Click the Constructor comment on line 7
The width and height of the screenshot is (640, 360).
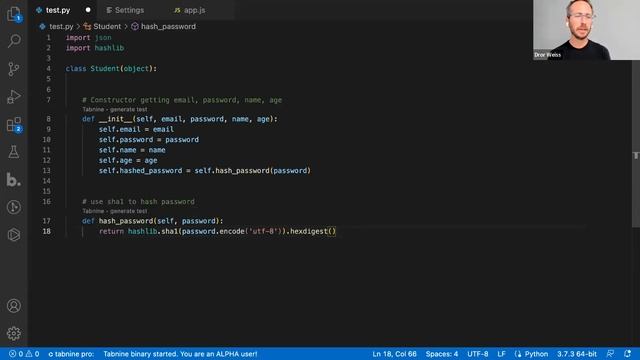coord(182,100)
